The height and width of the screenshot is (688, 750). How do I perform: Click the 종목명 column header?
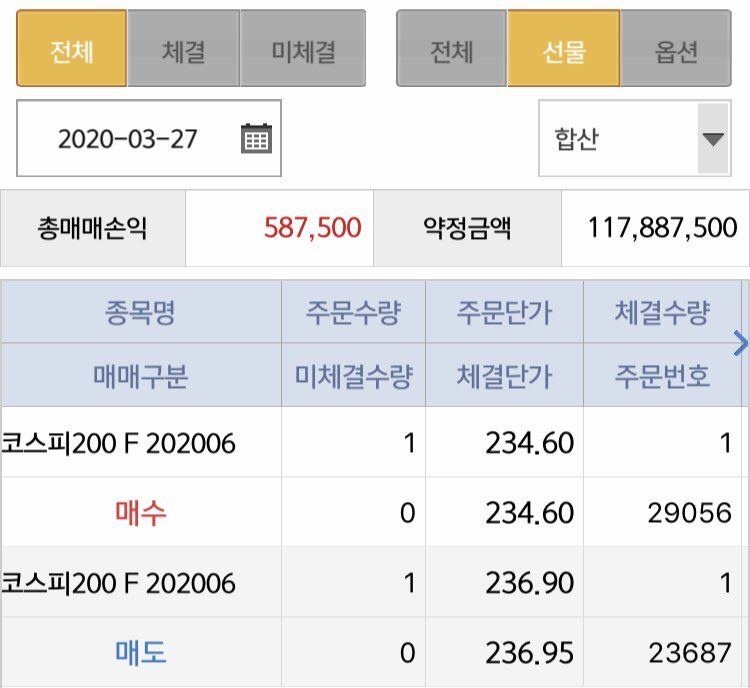140,313
